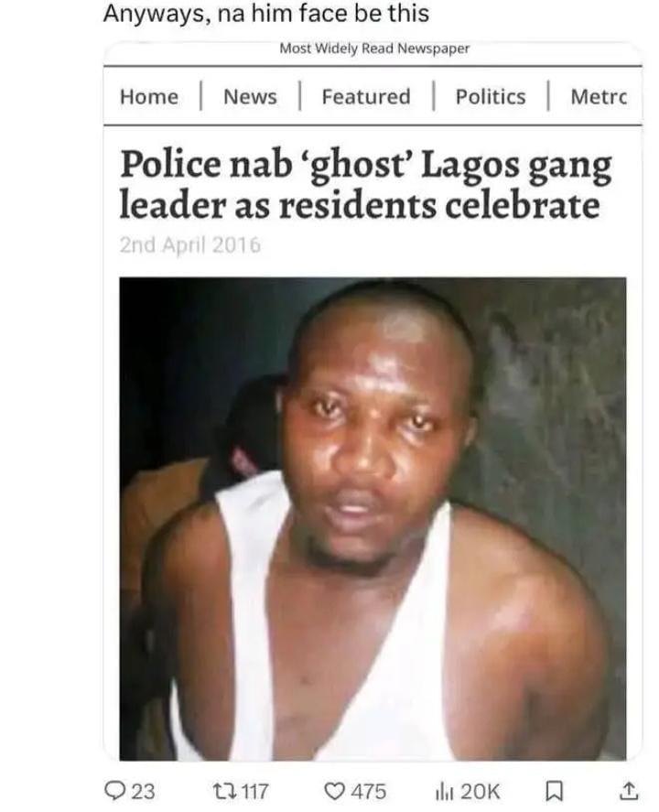
Task: Open the share options icon
Action: 629,791
